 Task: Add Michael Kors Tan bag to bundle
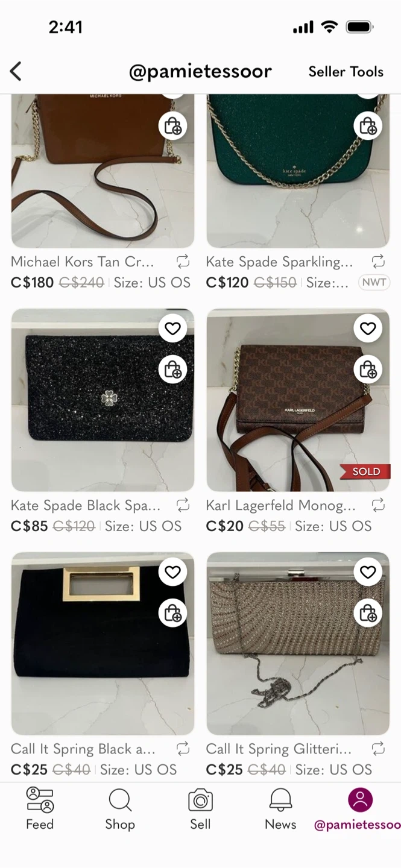point(173,126)
